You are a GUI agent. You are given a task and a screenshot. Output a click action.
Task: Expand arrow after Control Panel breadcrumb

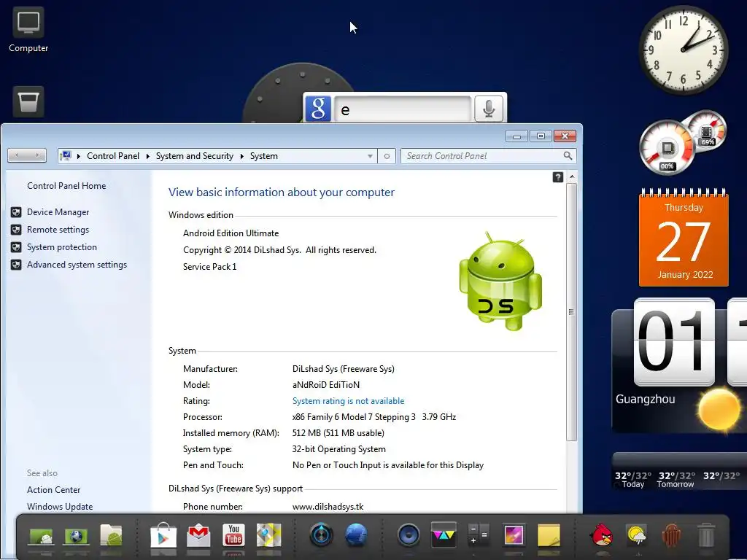(x=147, y=156)
